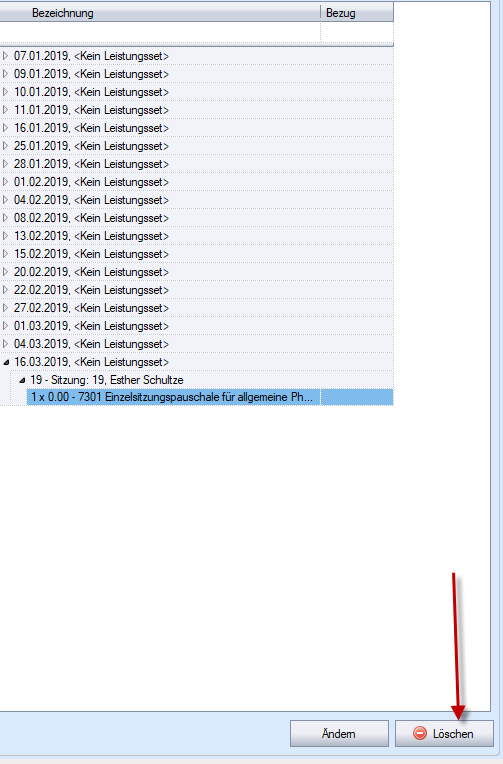
Task: Expand the 04.03.2019 entry arrow
Action: [x=5, y=344]
